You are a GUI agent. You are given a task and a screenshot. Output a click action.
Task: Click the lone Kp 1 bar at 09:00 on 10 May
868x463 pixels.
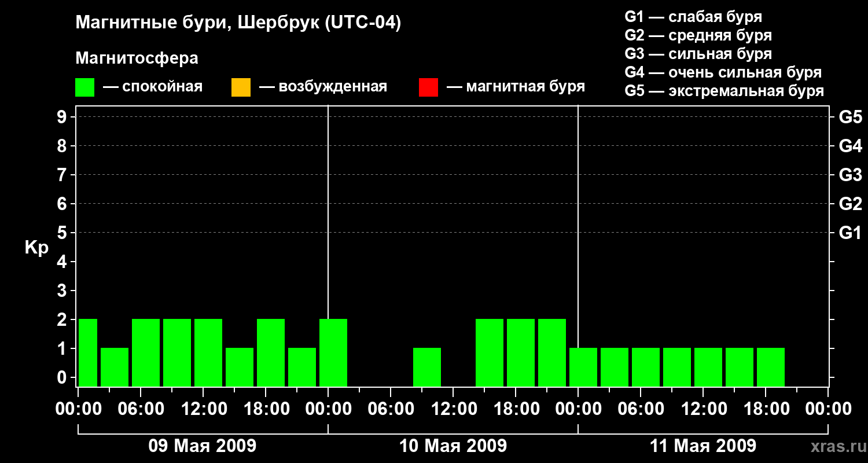coord(427,367)
